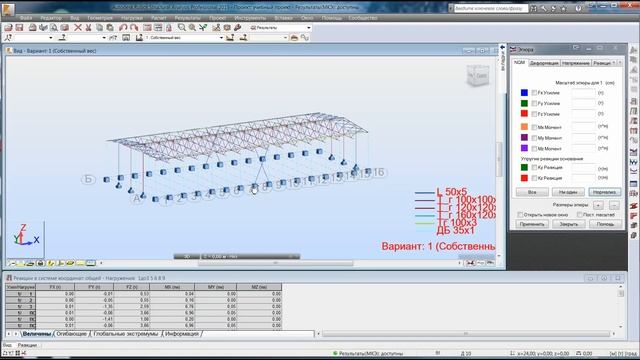Click the Ни один button
This screenshot has height=360, width=640.
click(569, 192)
